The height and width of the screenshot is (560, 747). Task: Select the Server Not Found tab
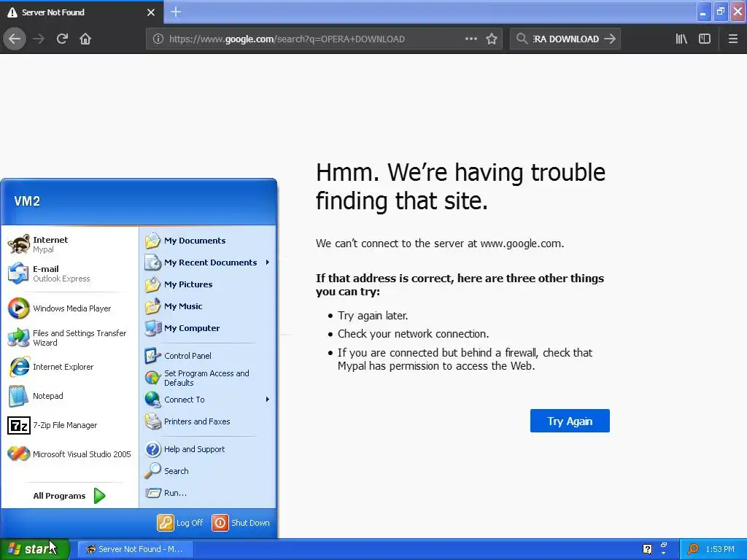click(82, 12)
